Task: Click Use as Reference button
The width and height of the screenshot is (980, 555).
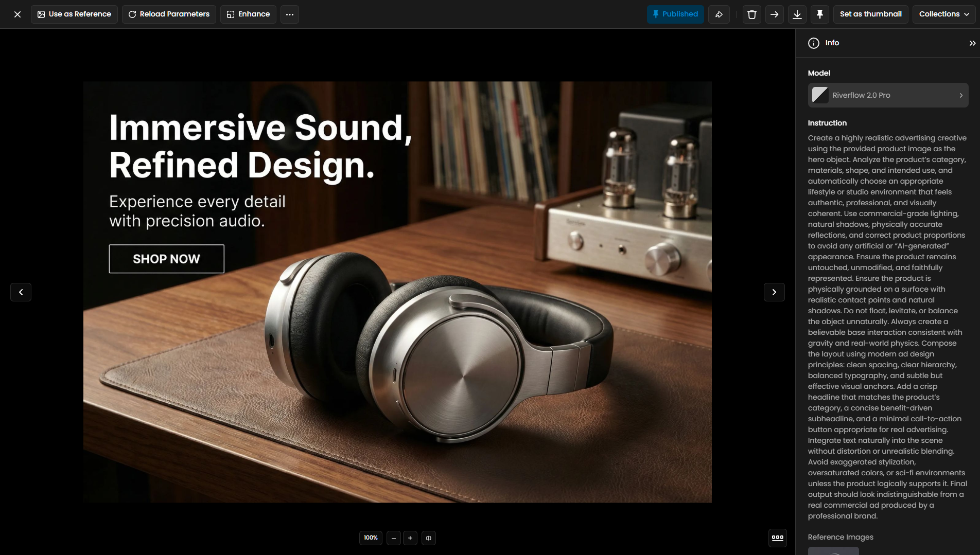Action: point(74,14)
